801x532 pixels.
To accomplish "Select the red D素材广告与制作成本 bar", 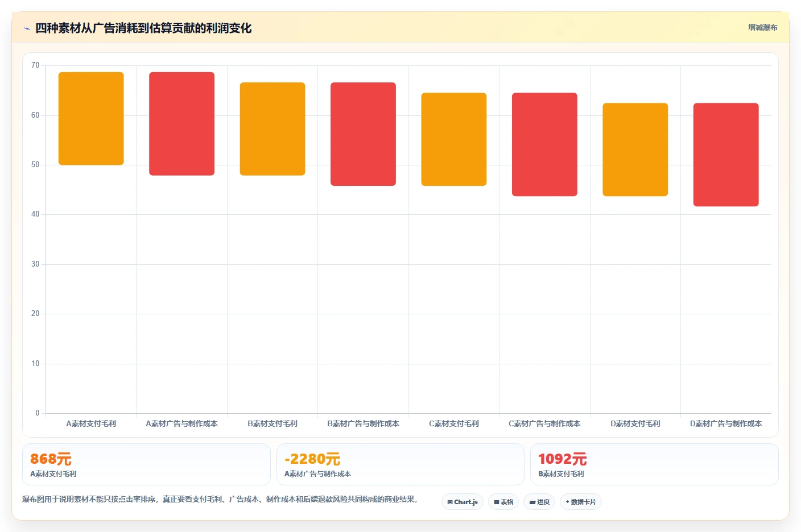I will 726,155.
